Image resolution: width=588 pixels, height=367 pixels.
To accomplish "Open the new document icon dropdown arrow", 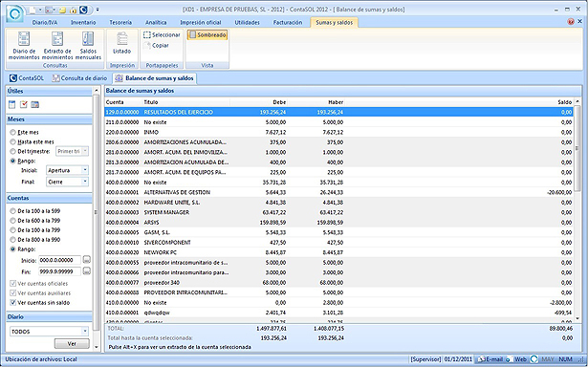I will tap(40, 10).
